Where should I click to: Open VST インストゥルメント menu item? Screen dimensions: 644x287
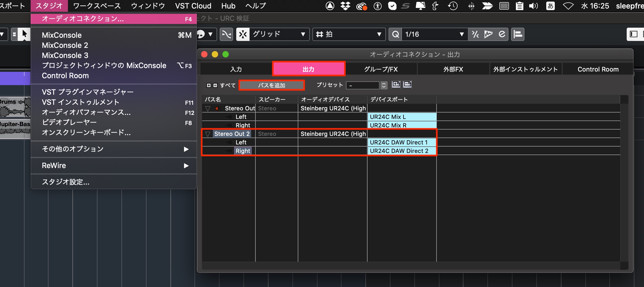tap(114, 102)
